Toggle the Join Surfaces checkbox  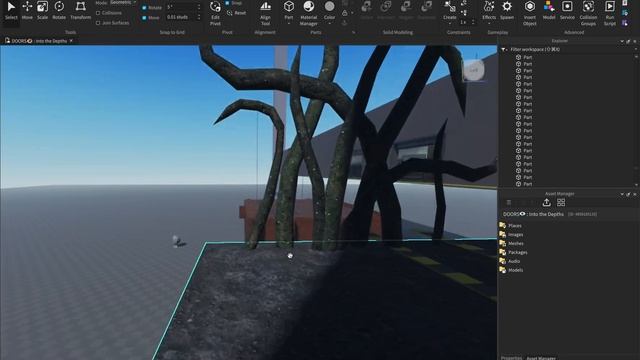click(x=98, y=23)
